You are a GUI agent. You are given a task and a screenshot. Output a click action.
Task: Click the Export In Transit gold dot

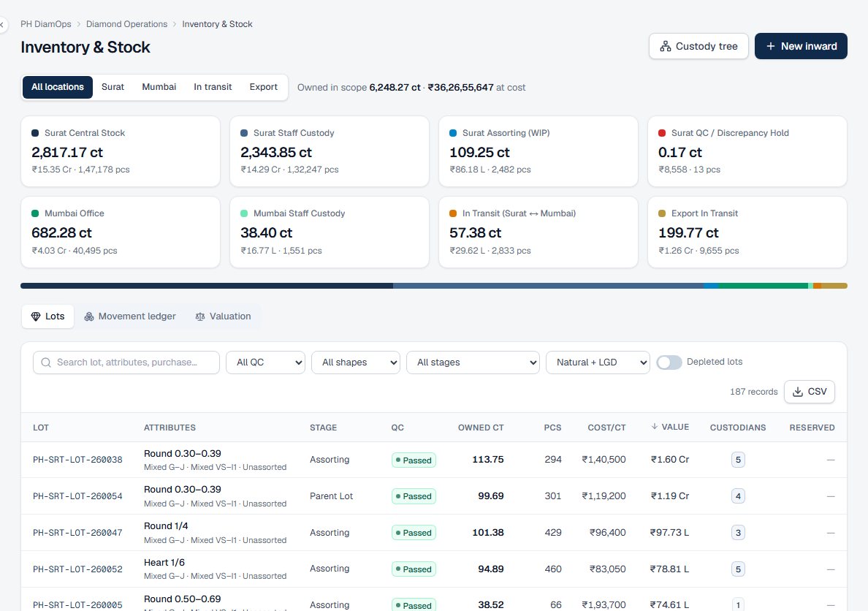click(661, 213)
